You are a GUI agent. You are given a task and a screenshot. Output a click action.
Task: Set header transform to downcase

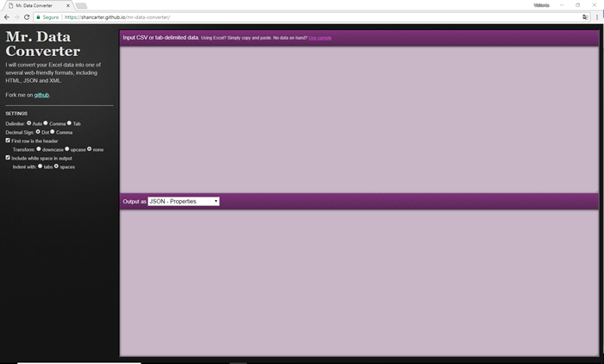click(39, 149)
